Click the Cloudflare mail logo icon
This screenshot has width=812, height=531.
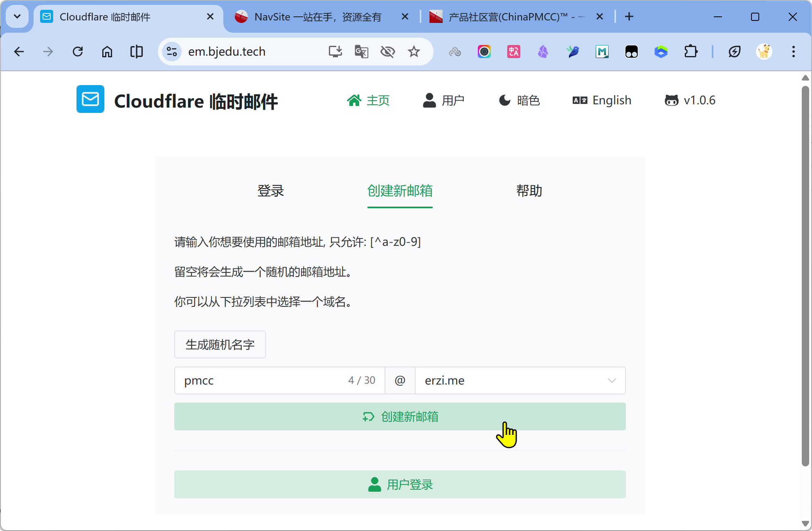90,99
